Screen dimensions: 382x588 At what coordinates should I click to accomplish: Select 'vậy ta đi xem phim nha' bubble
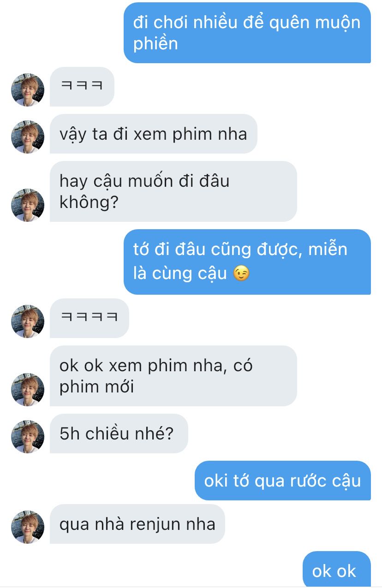pyautogui.click(x=154, y=134)
